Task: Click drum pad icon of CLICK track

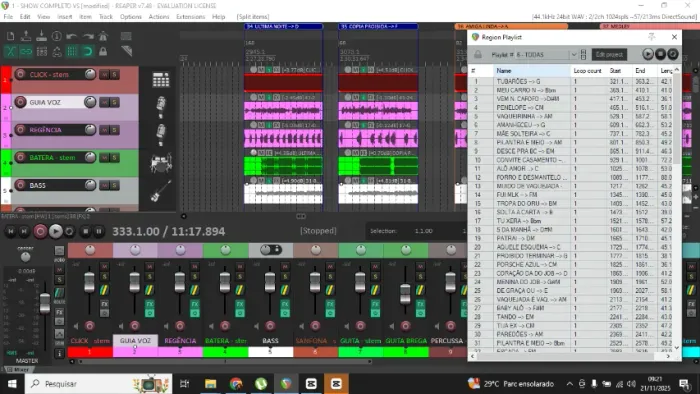Action: (161, 79)
